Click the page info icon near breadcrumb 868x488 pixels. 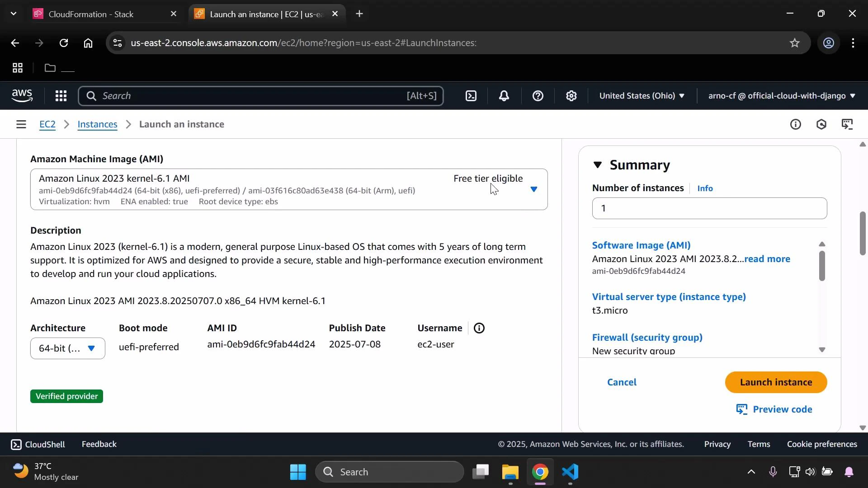(796, 124)
